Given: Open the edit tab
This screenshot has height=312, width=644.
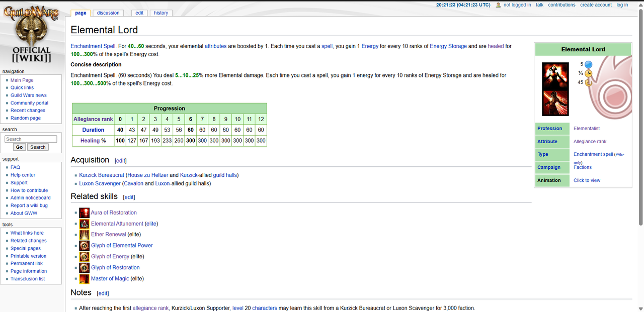Looking at the screenshot, I should 139,13.
